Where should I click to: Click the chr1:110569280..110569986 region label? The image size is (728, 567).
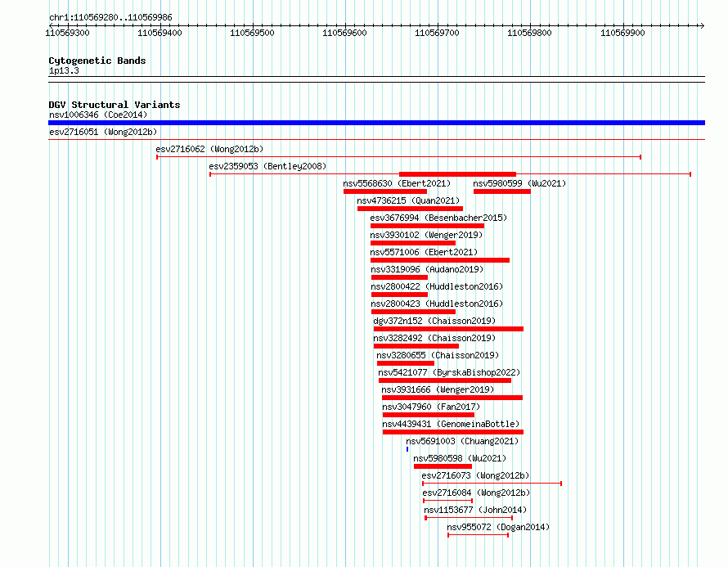(110, 18)
